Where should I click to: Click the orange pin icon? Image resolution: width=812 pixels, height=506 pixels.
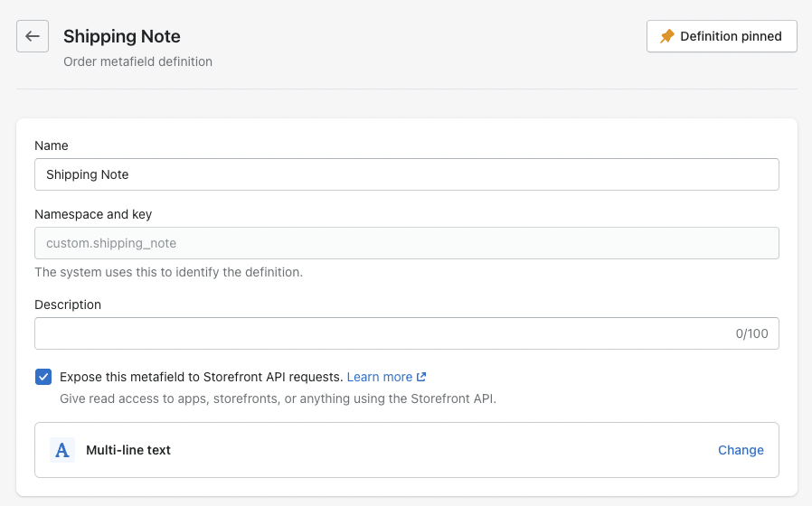click(x=667, y=36)
